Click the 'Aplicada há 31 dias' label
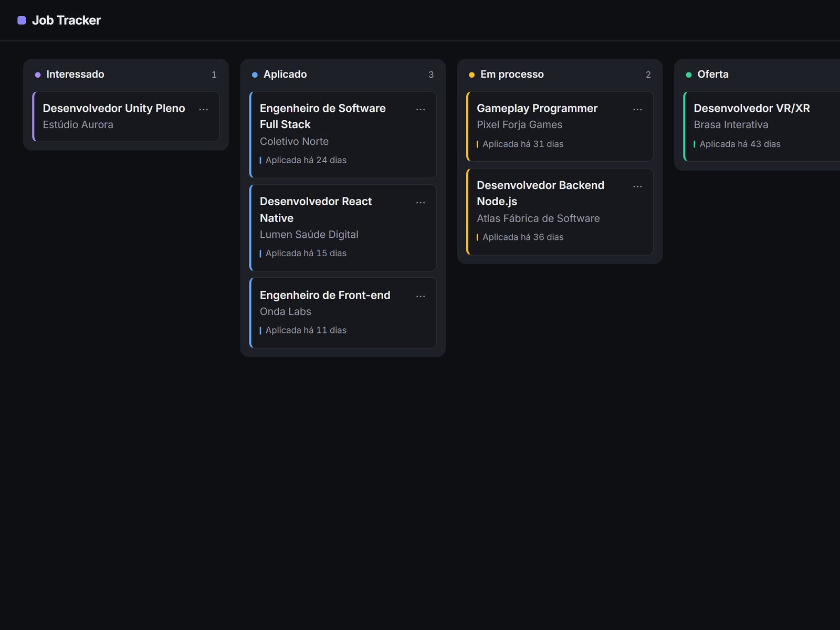The height and width of the screenshot is (630, 840). (523, 144)
